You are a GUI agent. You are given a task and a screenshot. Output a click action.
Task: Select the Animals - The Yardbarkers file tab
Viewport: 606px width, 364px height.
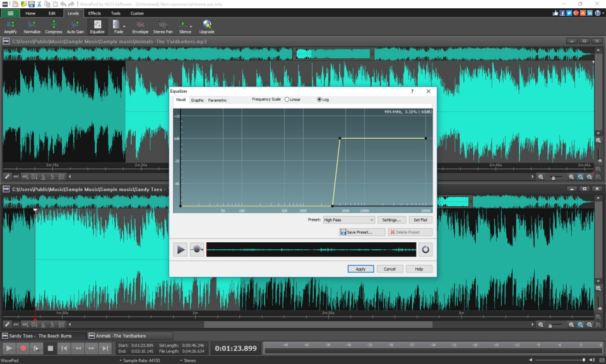130,336
